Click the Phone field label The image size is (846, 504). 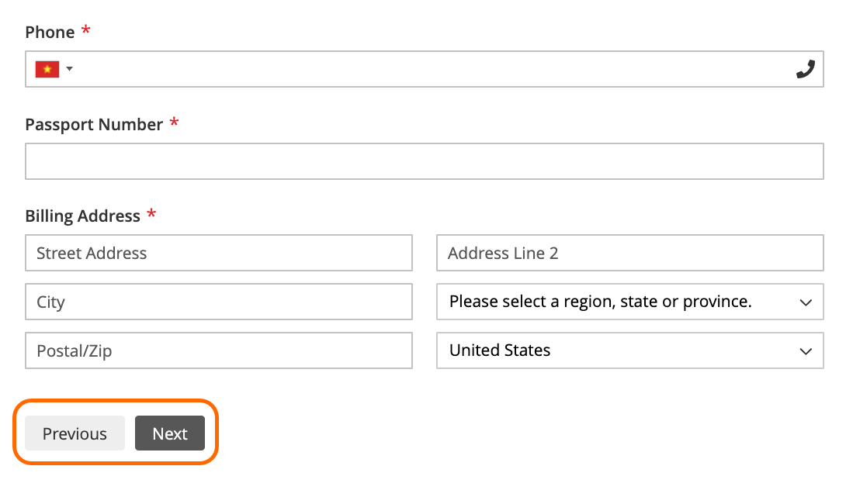click(50, 33)
